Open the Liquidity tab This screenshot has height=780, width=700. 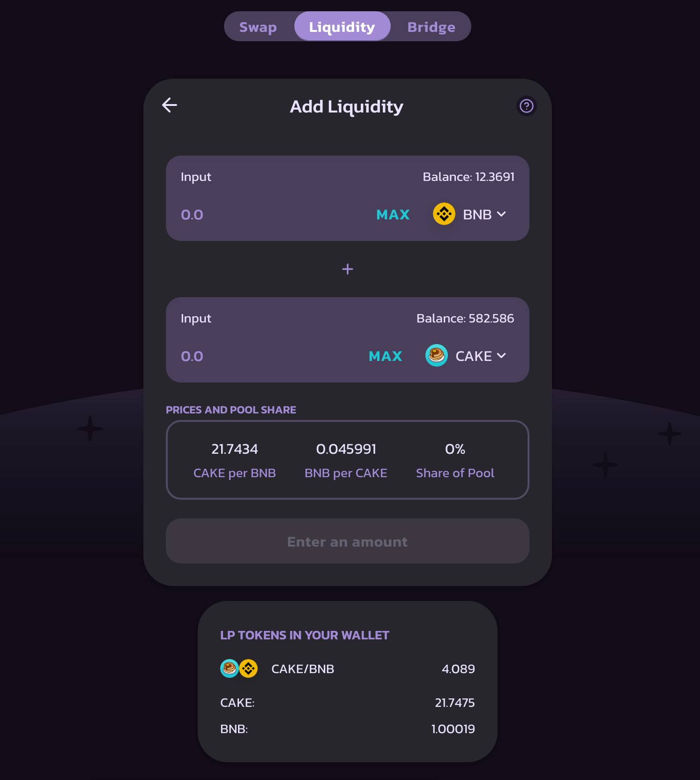click(x=342, y=26)
